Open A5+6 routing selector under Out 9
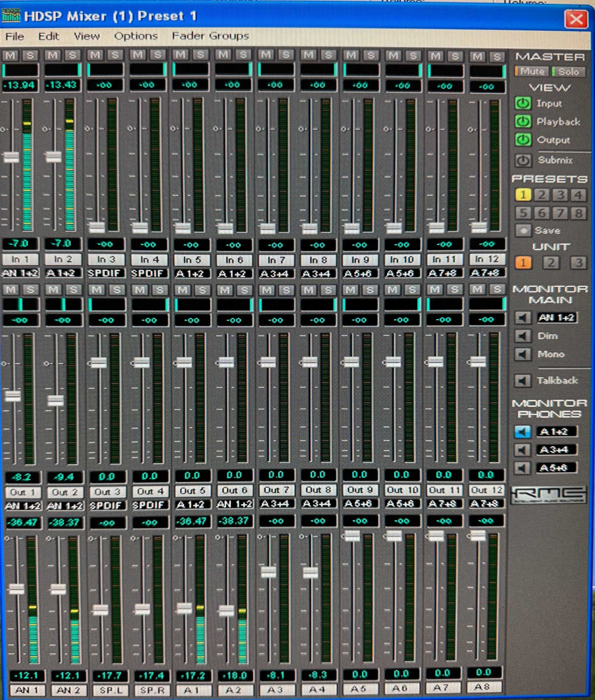The width and height of the screenshot is (595, 700). coord(360,503)
